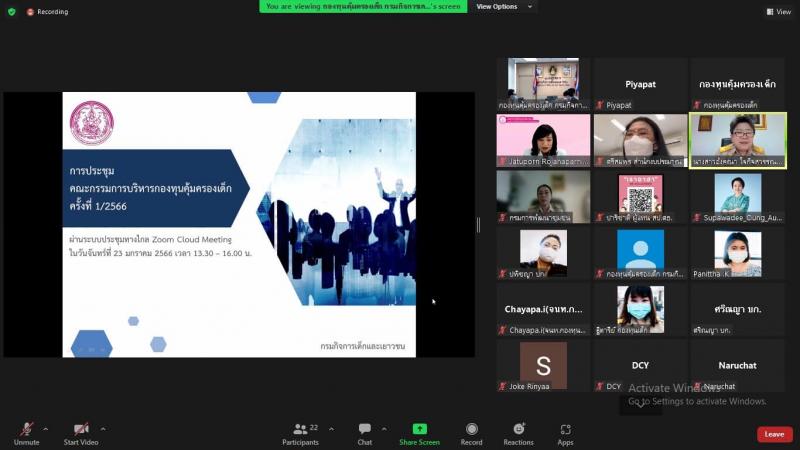Select the masked woman's tile beside Jatuporn

pos(640,141)
